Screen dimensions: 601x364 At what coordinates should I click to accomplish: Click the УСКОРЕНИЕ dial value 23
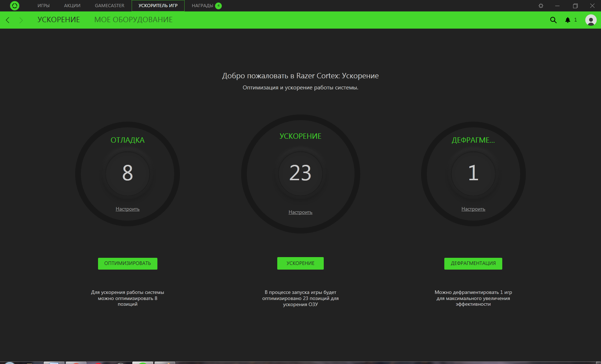click(x=300, y=173)
